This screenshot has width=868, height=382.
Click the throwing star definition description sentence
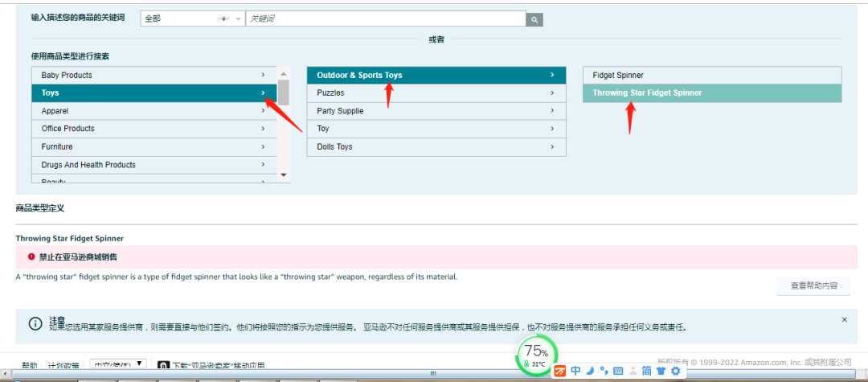click(237, 277)
